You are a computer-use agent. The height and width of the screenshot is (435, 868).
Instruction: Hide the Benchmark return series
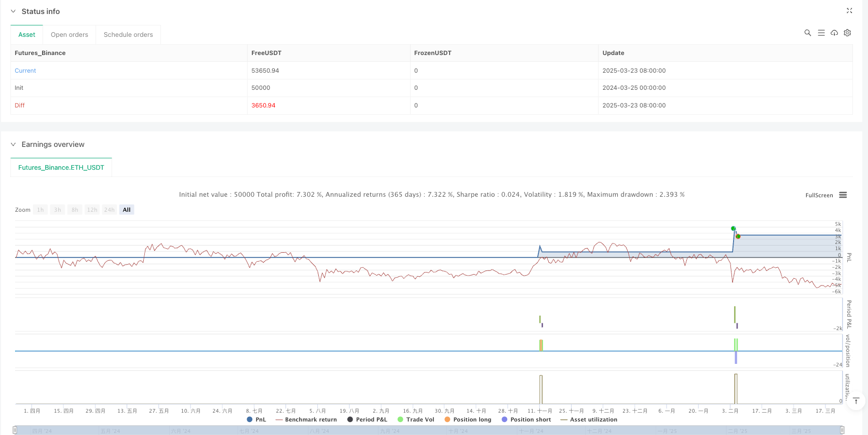306,419
